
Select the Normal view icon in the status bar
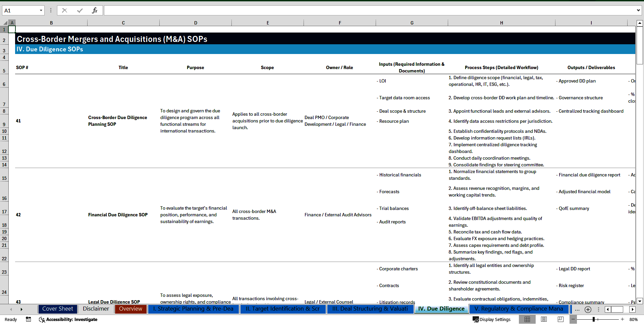pos(527,319)
